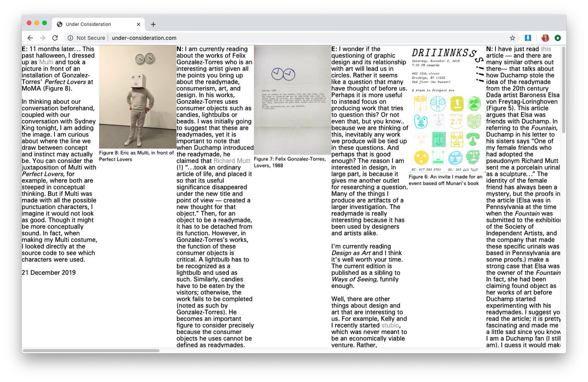The width and height of the screenshot is (588, 382).
Task: Reload the Under Consideration page
Action: click(x=55, y=38)
